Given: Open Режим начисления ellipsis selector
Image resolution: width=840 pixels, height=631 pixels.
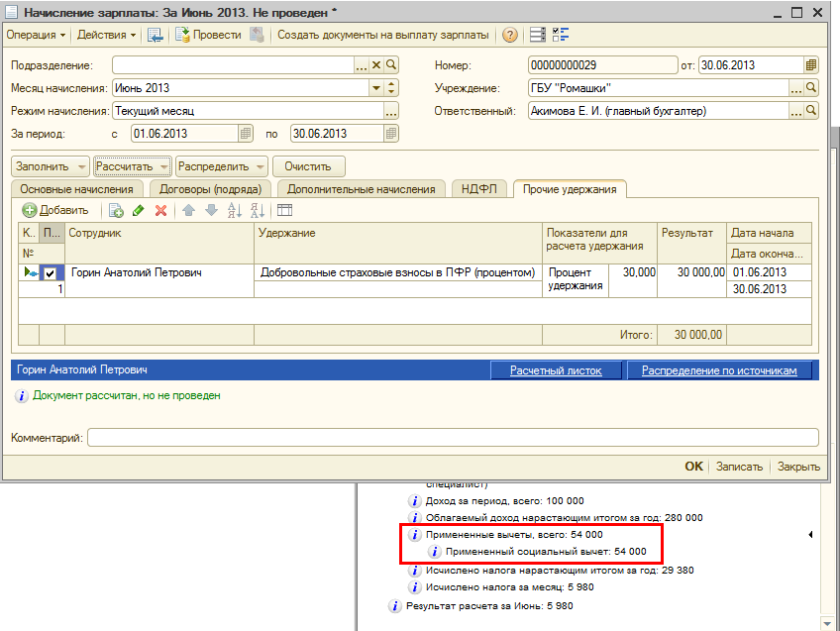Looking at the screenshot, I should 391,111.
